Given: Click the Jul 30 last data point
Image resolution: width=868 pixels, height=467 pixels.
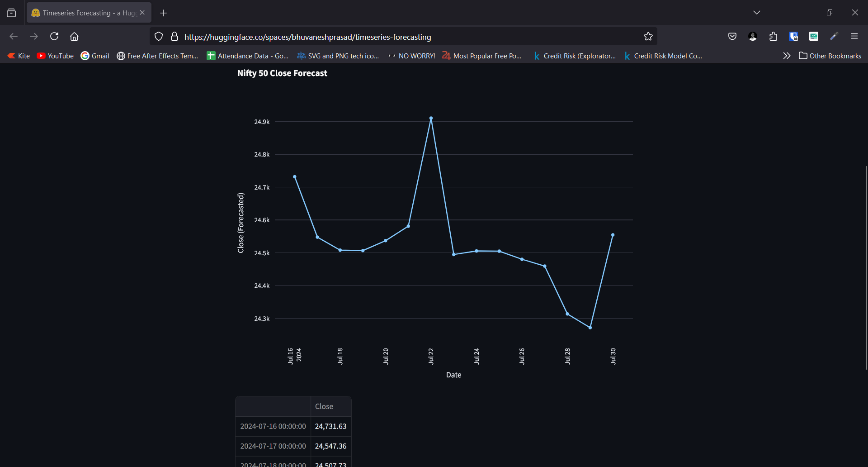Looking at the screenshot, I should [x=613, y=235].
